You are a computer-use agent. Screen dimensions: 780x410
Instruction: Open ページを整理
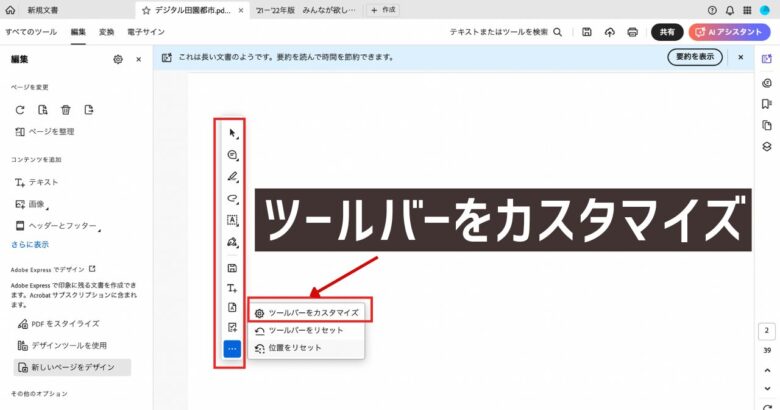[45, 132]
